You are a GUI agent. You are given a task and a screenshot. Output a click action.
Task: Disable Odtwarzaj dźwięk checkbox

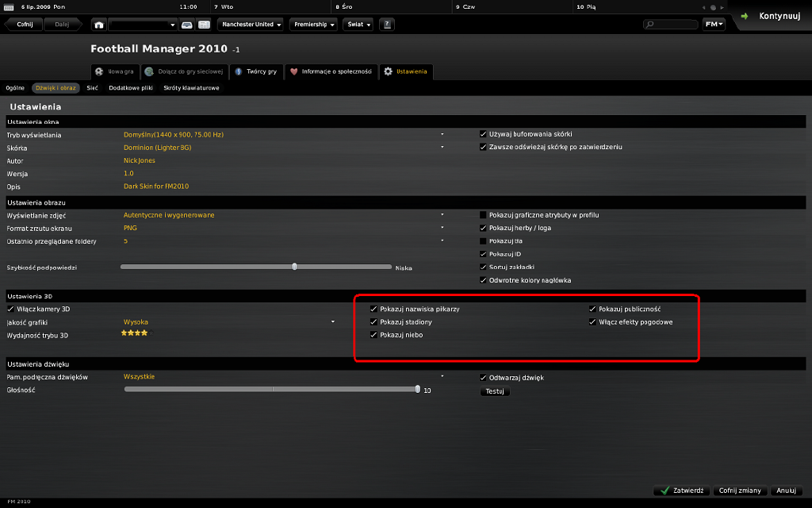pos(483,378)
